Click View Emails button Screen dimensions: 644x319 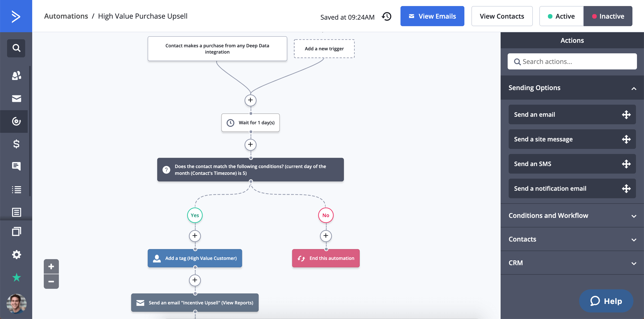432,16
